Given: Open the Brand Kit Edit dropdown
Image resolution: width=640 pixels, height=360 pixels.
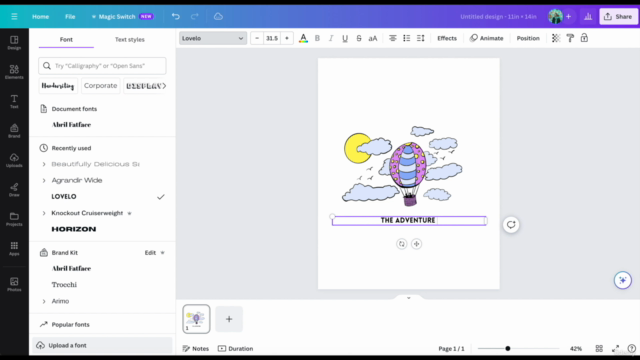Looking at the screenshot, I should click(154, 253).
